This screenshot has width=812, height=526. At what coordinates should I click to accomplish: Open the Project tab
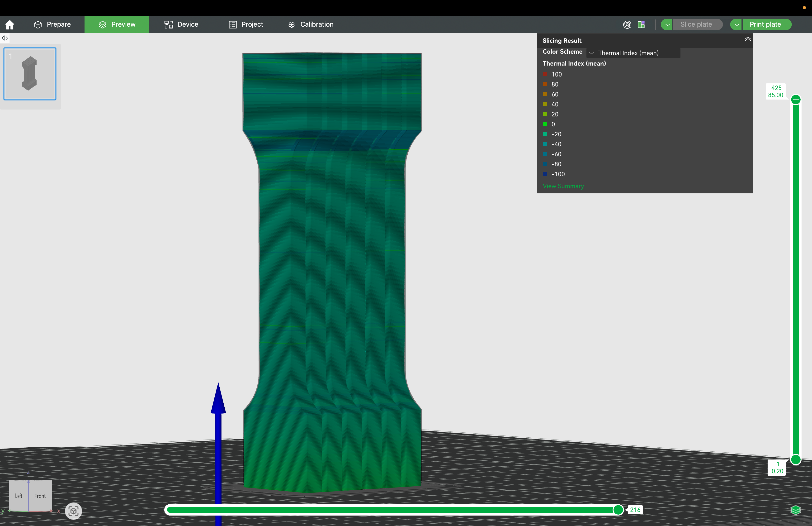click(x=246, y=24)
